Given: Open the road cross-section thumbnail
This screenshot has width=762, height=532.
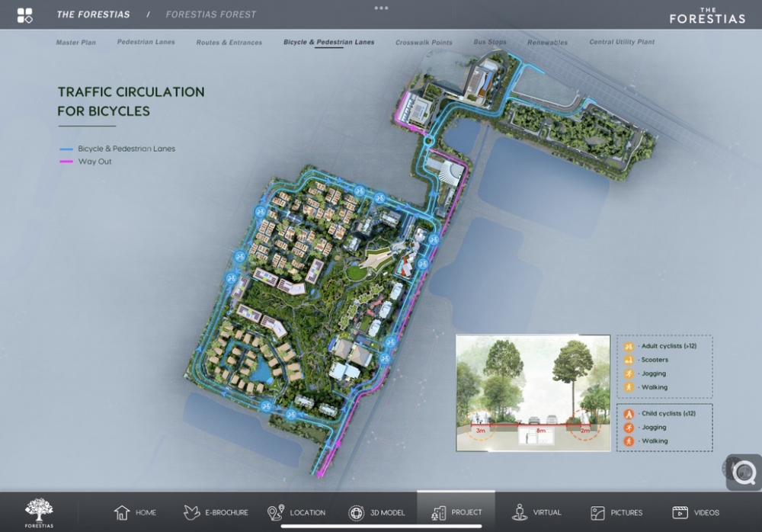Looking at the screenshot, I should click(533, 393).
